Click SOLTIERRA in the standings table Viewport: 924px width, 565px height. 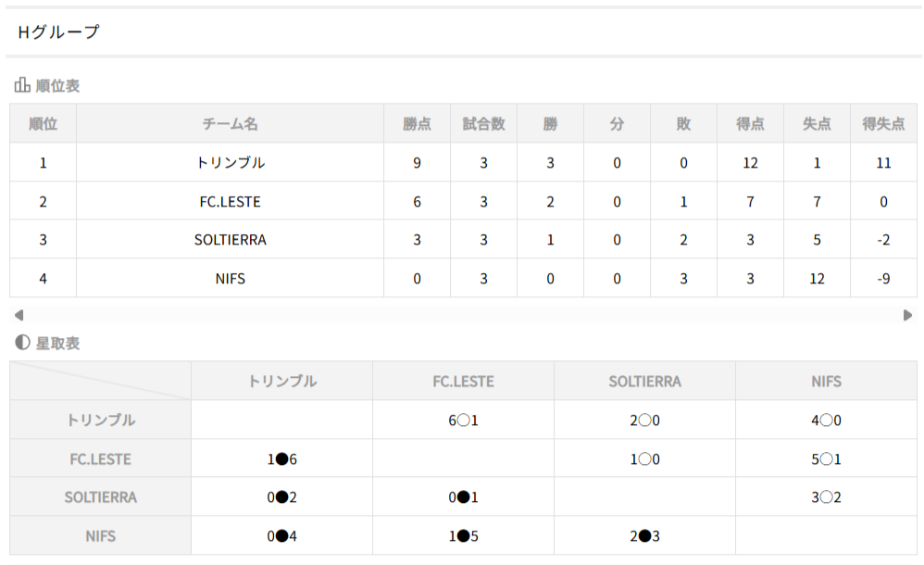tap(230, 240)
